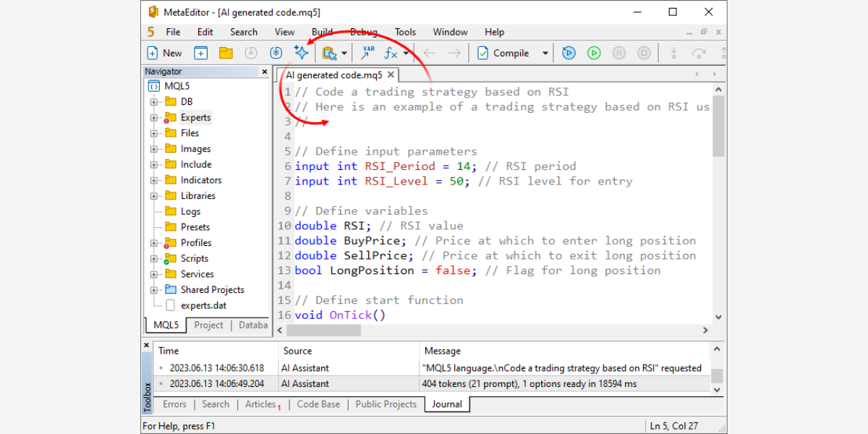
Task: Open the Articles tab in Toolbox
Action: click(260, 404)
